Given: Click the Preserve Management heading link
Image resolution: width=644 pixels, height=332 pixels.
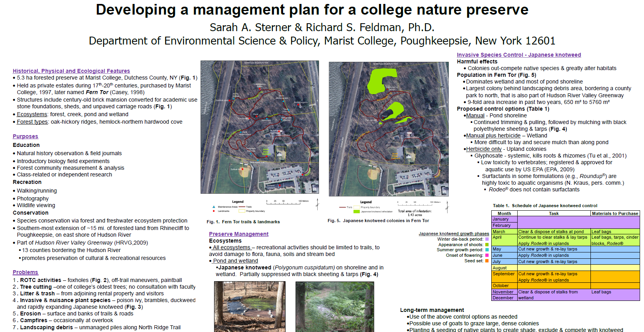Looking at the screenshot, I should [239, 234].
